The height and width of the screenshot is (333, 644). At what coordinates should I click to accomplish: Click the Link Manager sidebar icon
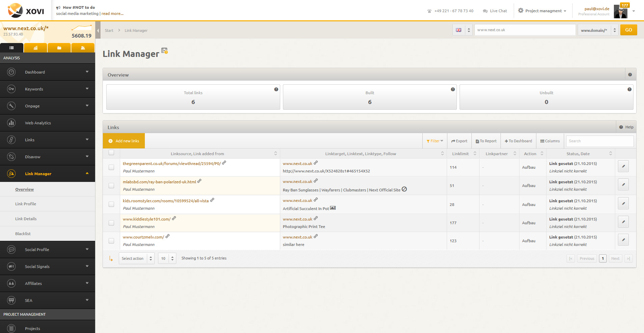[x=12, y=174]
